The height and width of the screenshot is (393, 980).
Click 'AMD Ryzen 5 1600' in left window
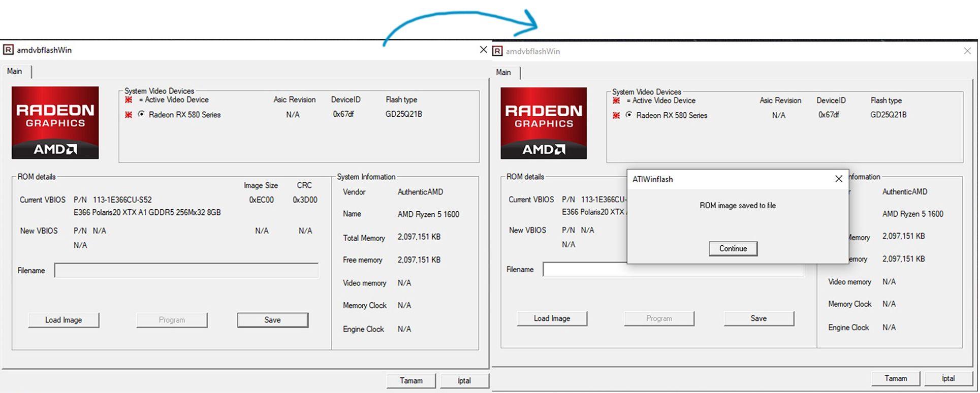pos(428,214)
